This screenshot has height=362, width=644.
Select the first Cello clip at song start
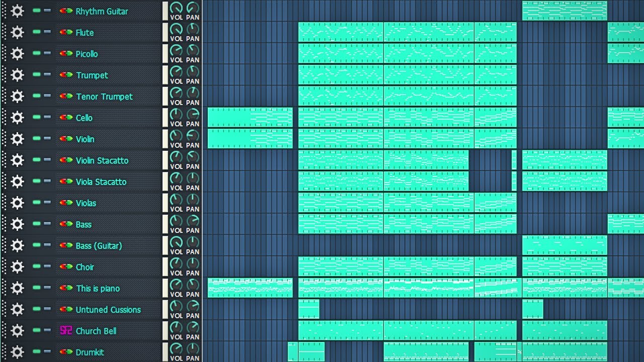point(250,117)
